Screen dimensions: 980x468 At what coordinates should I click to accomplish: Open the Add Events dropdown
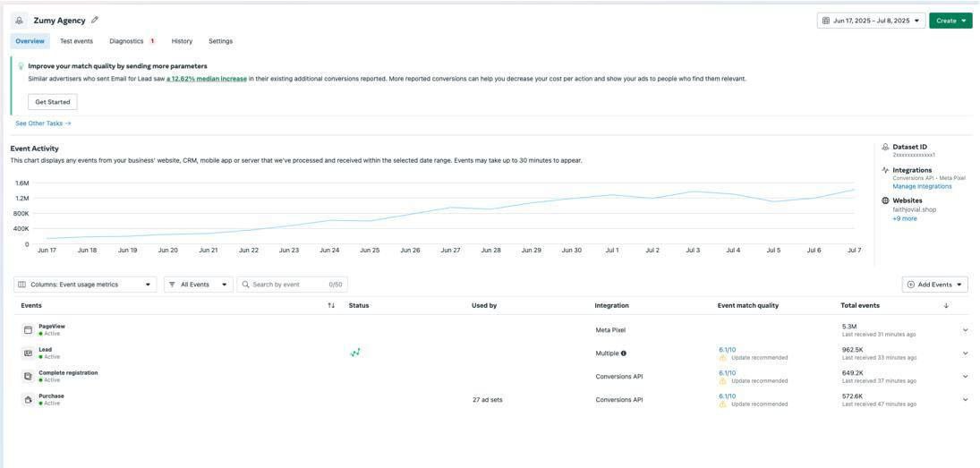pyautogui.click(x=935, y=285)
